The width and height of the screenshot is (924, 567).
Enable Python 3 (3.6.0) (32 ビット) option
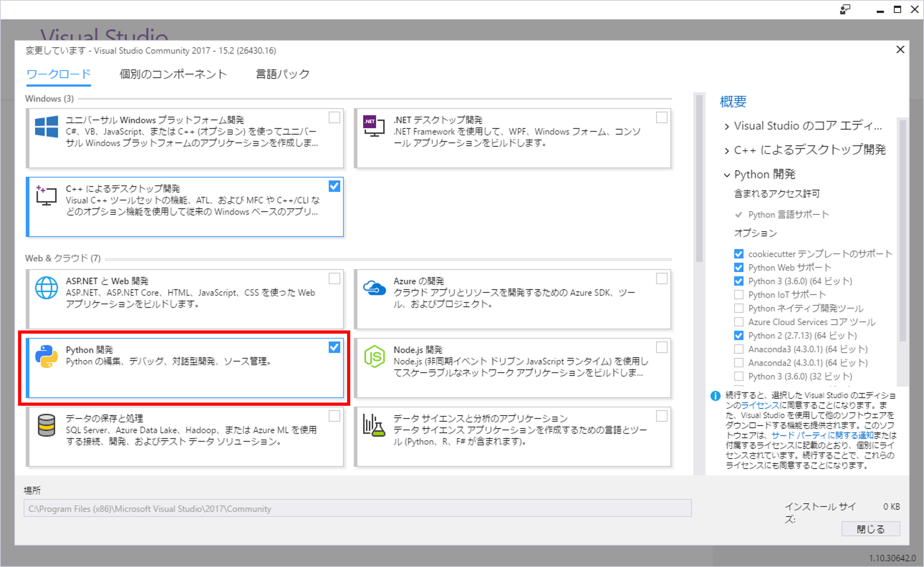[x=739, y=377]
